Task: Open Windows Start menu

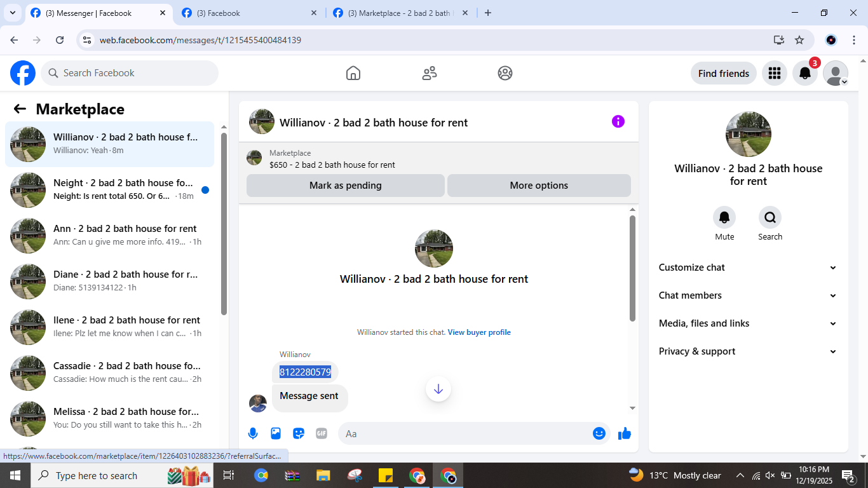Action: (x=15, y=475)
